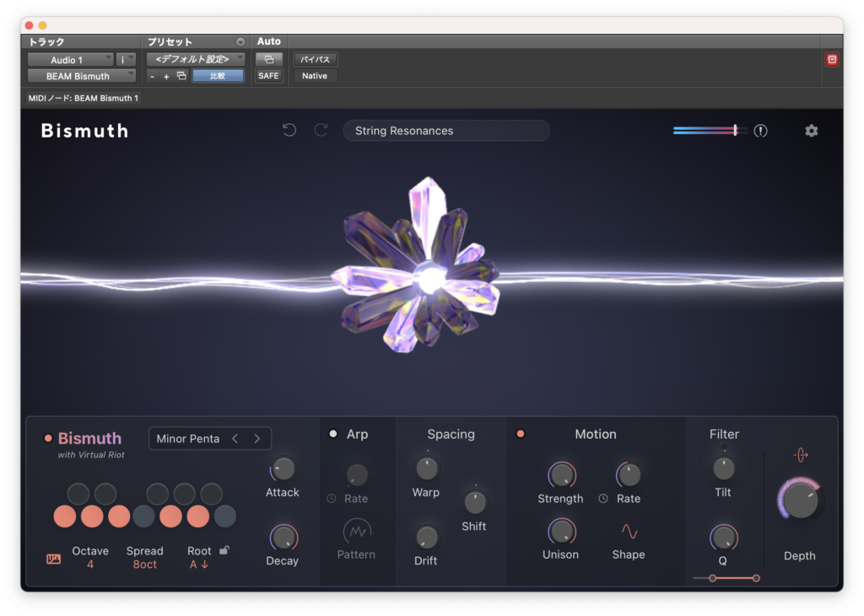
Task: Click the Attack knob
Action: pos(283,469)
